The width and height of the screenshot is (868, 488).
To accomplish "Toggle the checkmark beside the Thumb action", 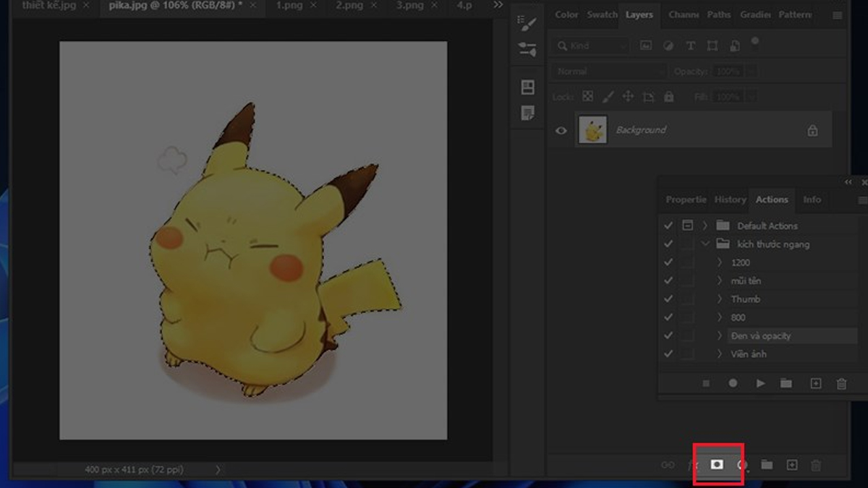I will pyautogui.click(x=668, y=299).
